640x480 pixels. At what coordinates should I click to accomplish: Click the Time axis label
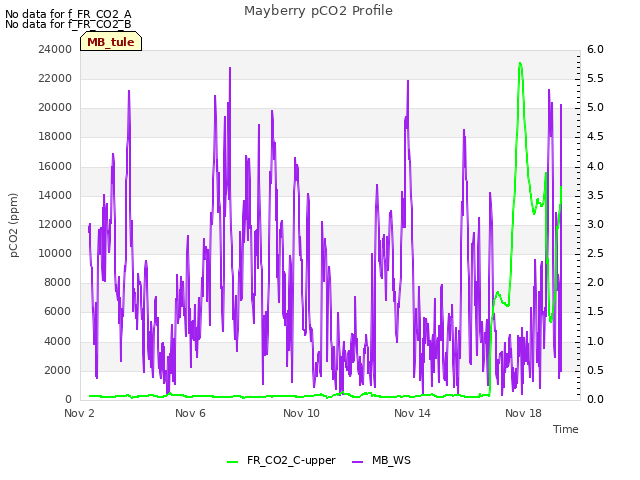coord(566,429)
